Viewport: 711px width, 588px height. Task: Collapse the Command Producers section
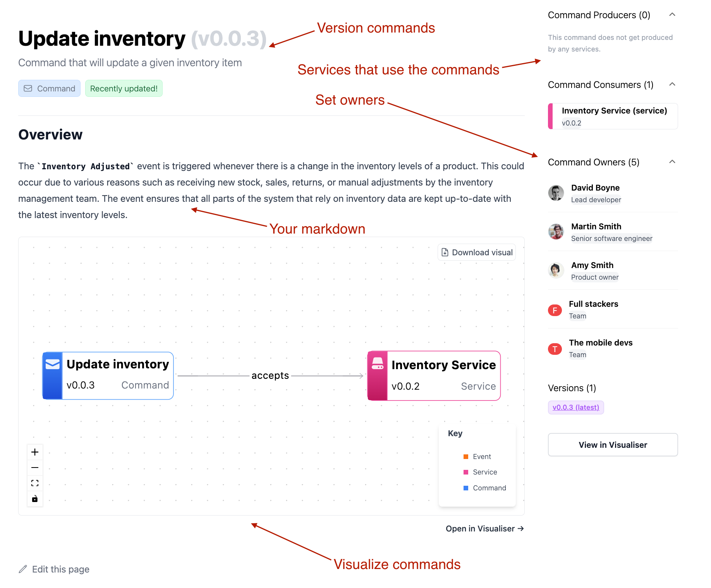(x=672, y=15)
